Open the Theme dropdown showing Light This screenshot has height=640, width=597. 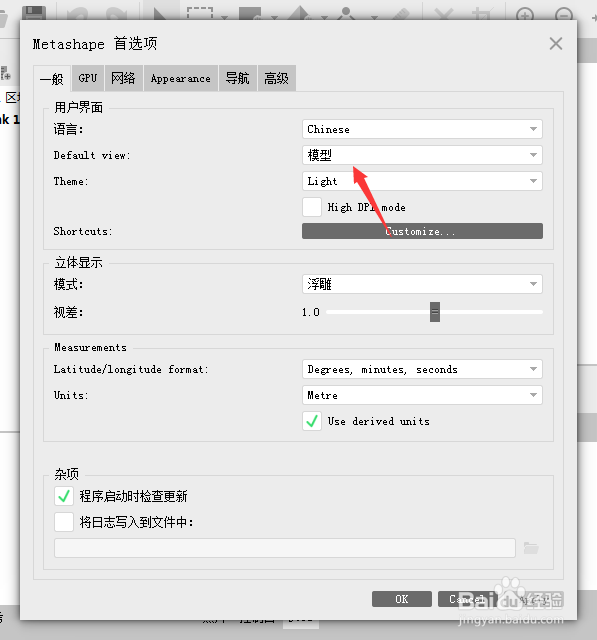[422, 181]
